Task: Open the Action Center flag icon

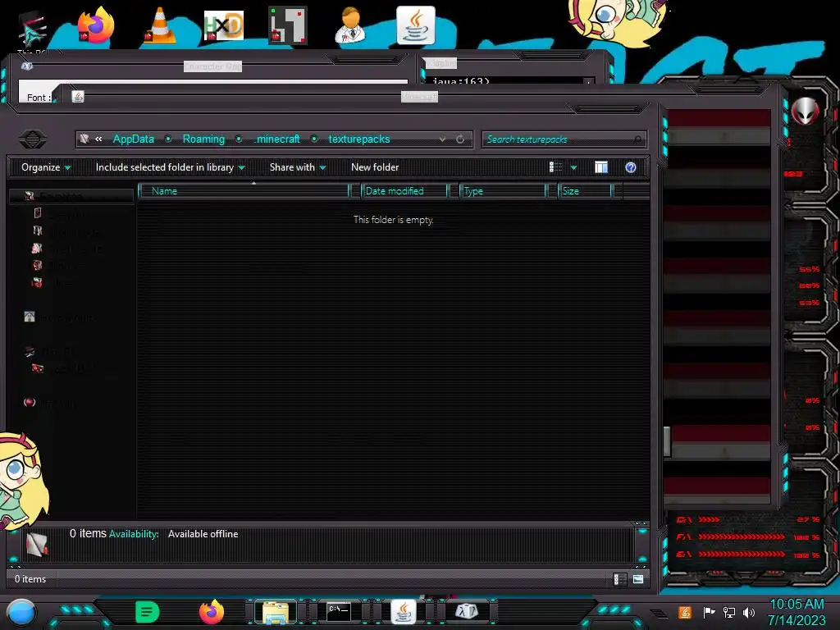Action: click(x=709, y=612)
